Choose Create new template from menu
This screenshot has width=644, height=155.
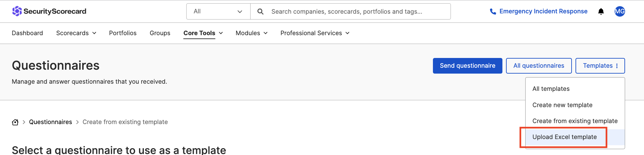pos(562,105)
